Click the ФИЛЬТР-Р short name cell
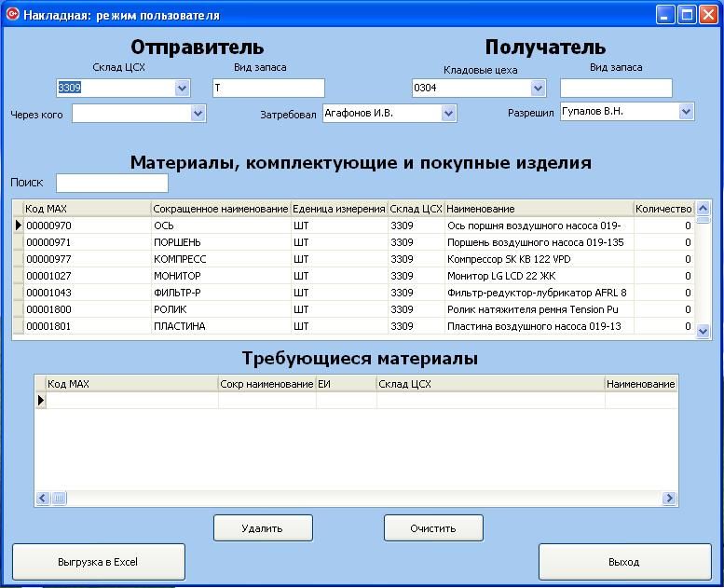This screenshot has height=588, width=724. pos(221,293)
